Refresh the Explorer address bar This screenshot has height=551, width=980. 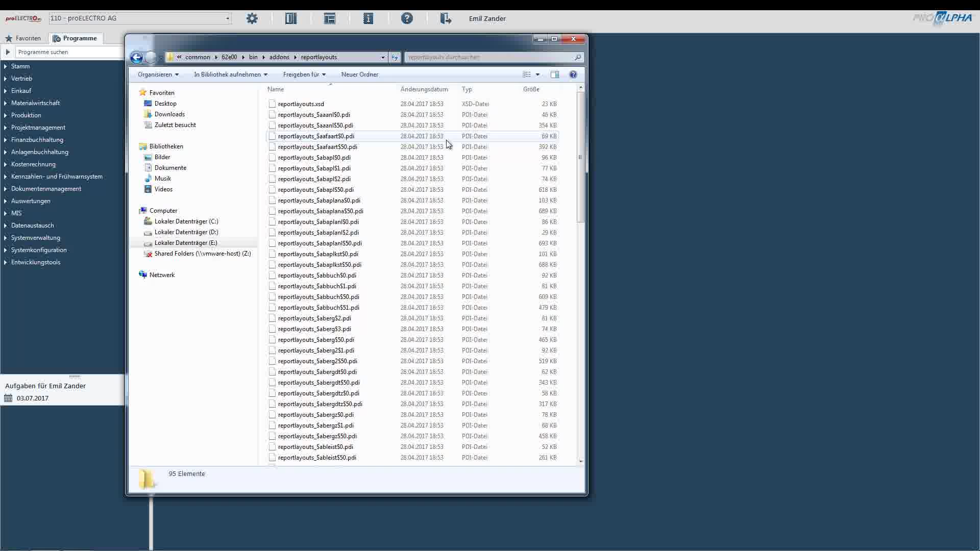coord(395,57)
